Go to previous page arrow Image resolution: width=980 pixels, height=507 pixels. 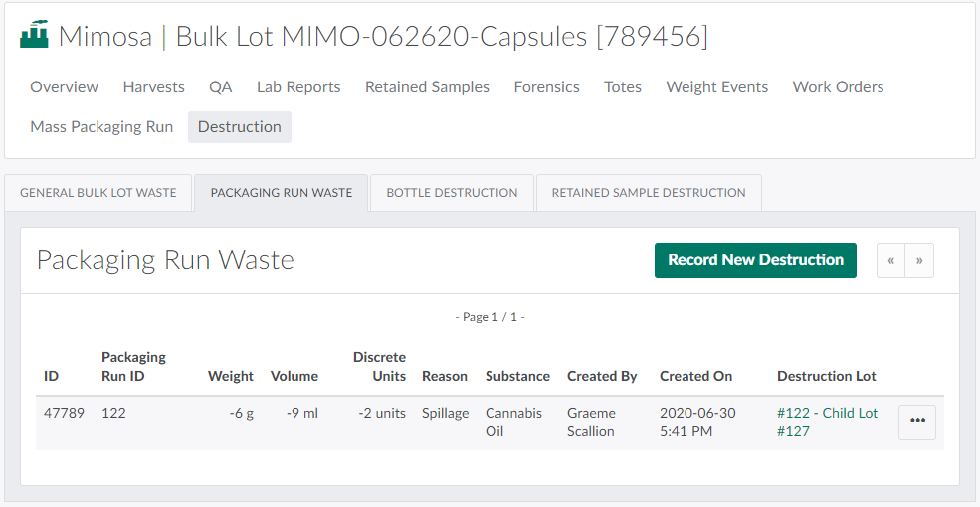[890, 260]
